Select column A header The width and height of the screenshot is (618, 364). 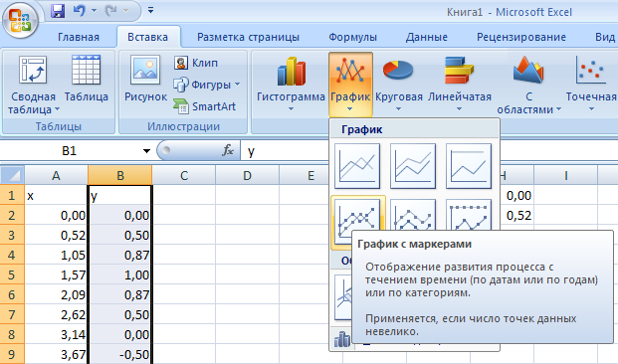tap(56, 175)
